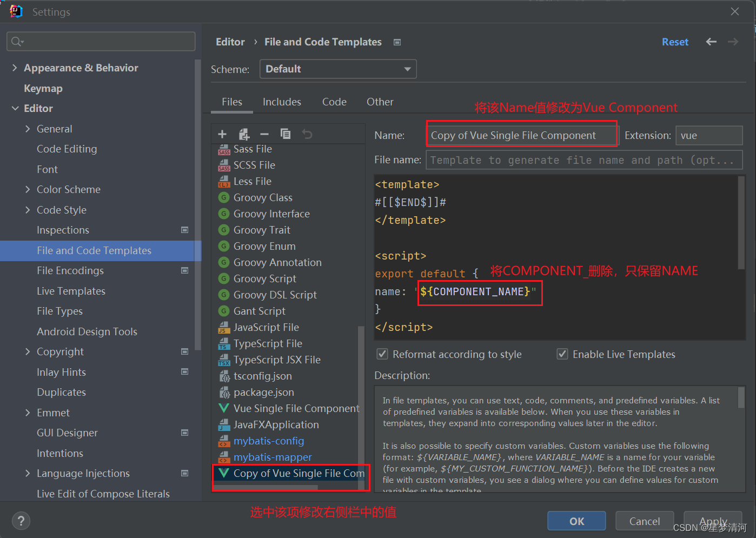Switch to the Code tab
This screenshot has height=538, width=756.
[334, 102]
